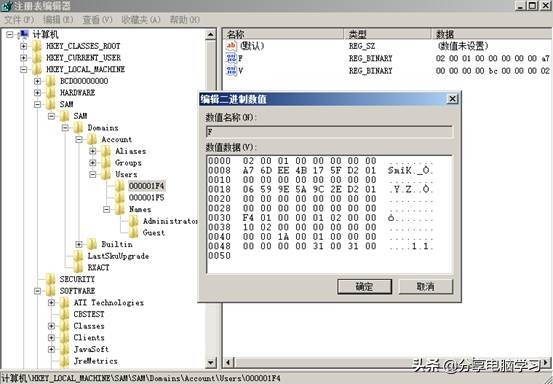Click the Builtin folder icon
Screen dimensions: 553x384
coord(92,244)
